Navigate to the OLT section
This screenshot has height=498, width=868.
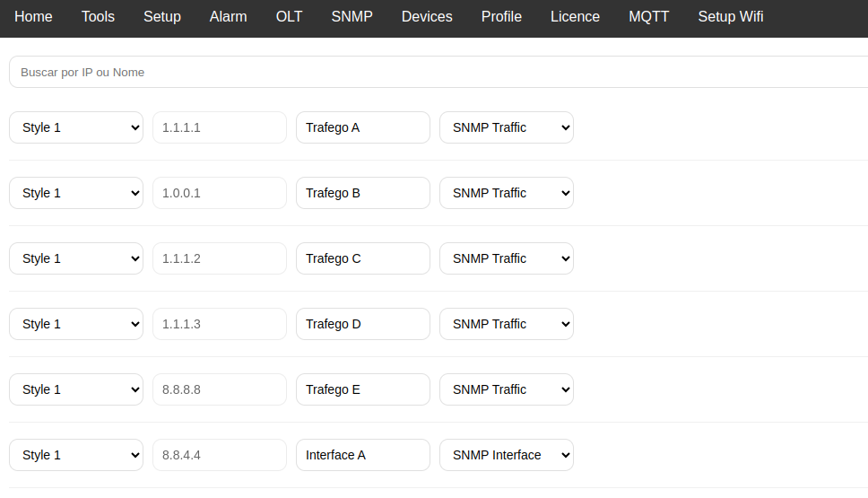pos(289,16)
